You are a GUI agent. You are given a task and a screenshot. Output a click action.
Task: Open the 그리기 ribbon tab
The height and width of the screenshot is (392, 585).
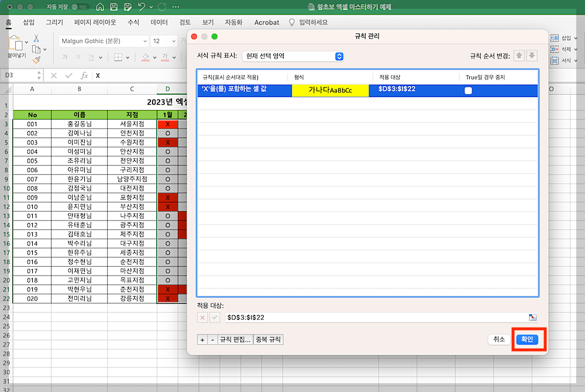(x=54, y=22)
